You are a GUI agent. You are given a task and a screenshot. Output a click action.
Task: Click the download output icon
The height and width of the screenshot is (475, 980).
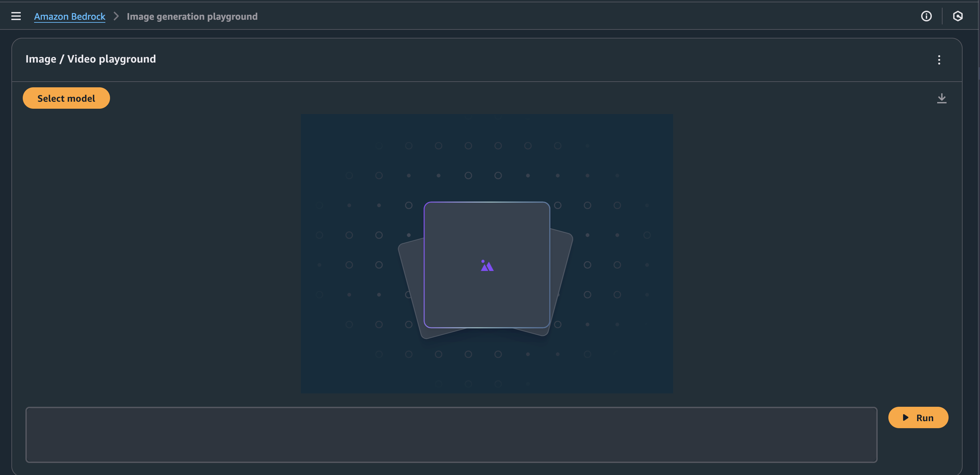[942, 98]
